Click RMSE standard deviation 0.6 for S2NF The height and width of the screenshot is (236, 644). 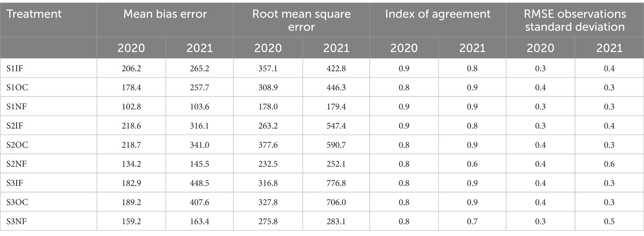(x=609, y=164)
